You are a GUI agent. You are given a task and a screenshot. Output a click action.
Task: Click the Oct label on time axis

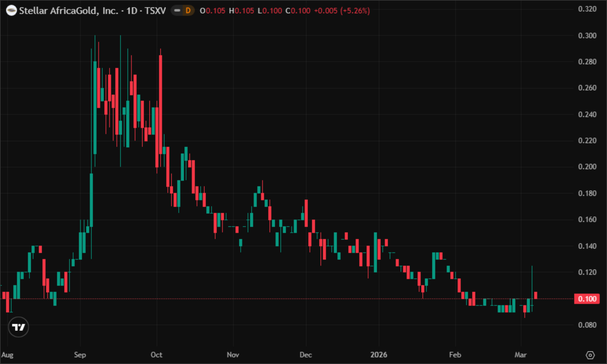pos(156,355)
